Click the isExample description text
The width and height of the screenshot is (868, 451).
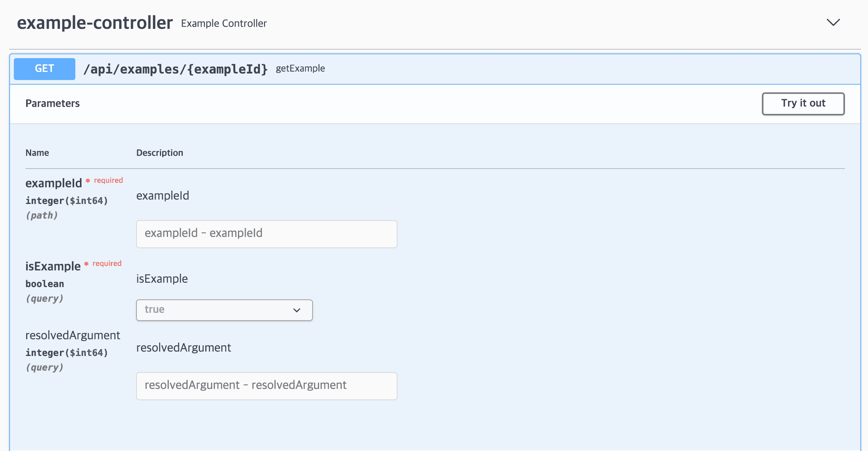[162, 279]
